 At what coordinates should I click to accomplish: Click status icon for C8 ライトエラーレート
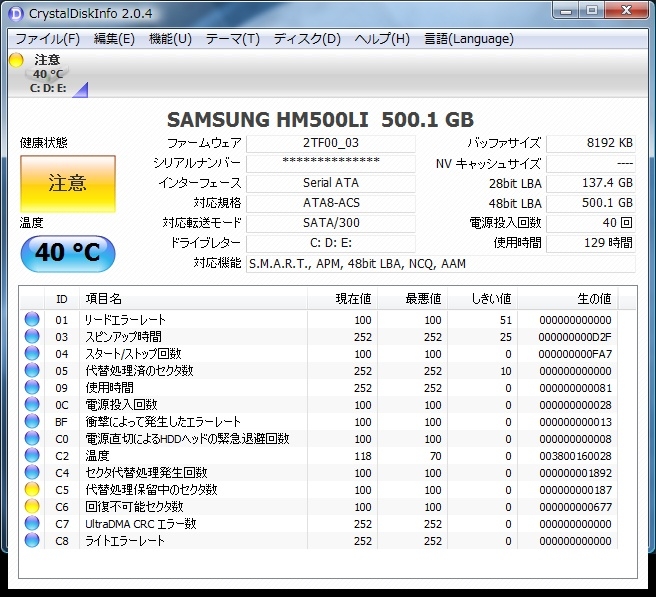pos(32,540)
